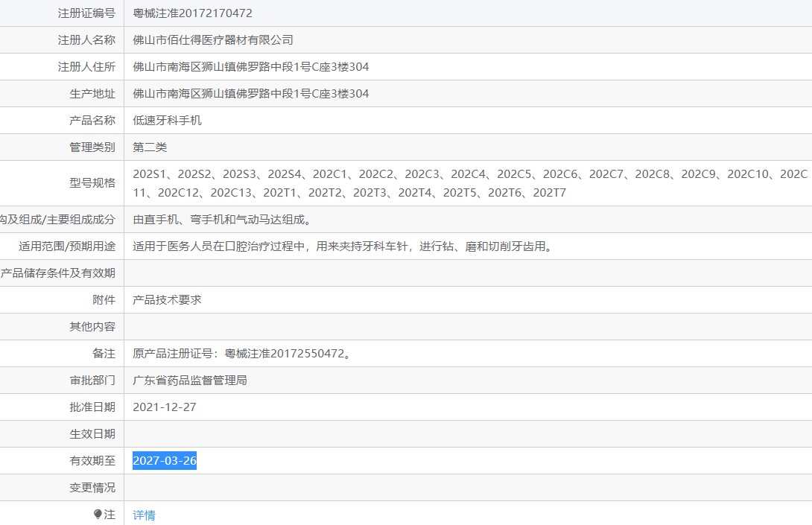Click the address value in the 生产地址 row
Image resolution: width=812 pixels, height=525 pixels.
(250, 94)
